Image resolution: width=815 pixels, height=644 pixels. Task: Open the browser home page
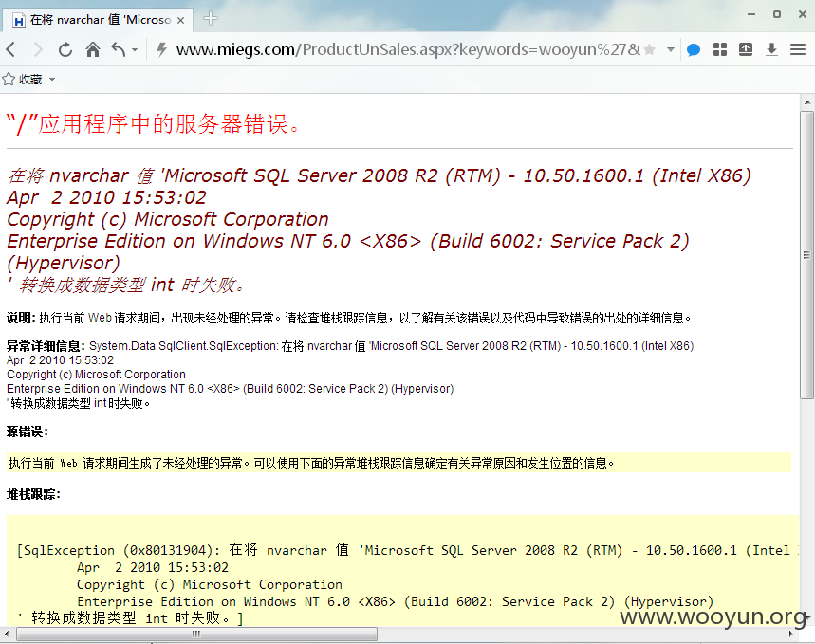point(93,50)
